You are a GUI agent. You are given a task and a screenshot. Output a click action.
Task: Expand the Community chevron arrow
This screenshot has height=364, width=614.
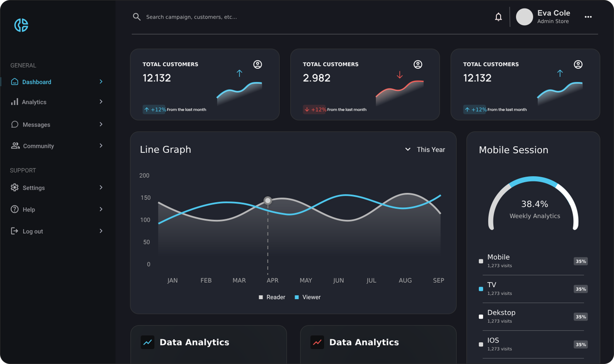click(101, 146)
